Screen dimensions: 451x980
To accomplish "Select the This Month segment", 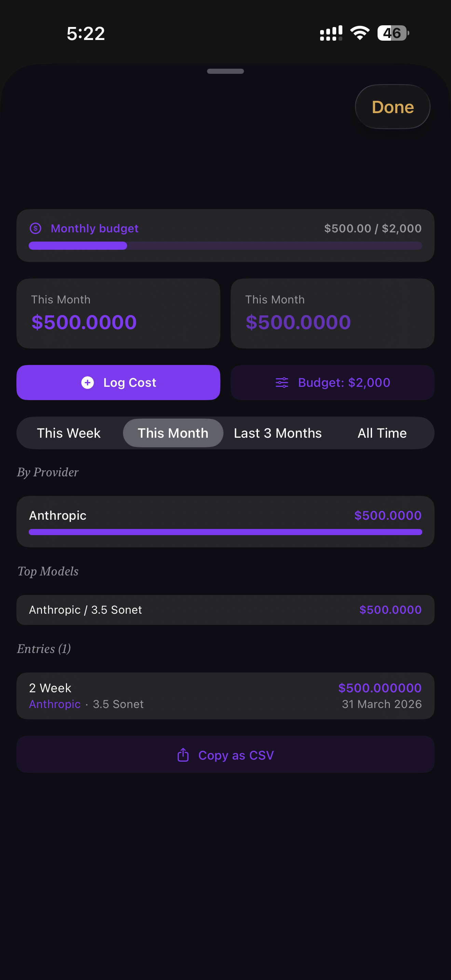I will (x=173, y=433).
